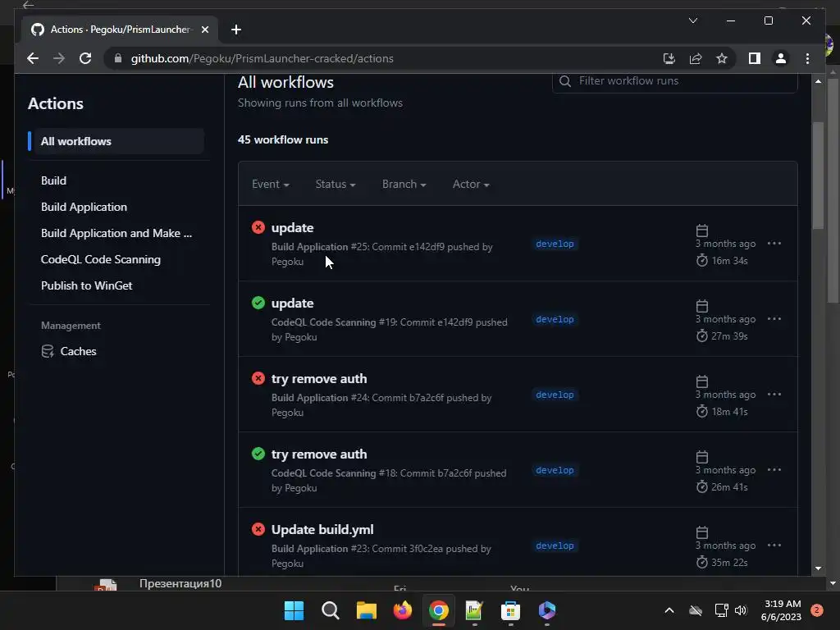Open a new browser tab
The height and width of the screenshot is (630, 840).
click(x=235, y=30)
